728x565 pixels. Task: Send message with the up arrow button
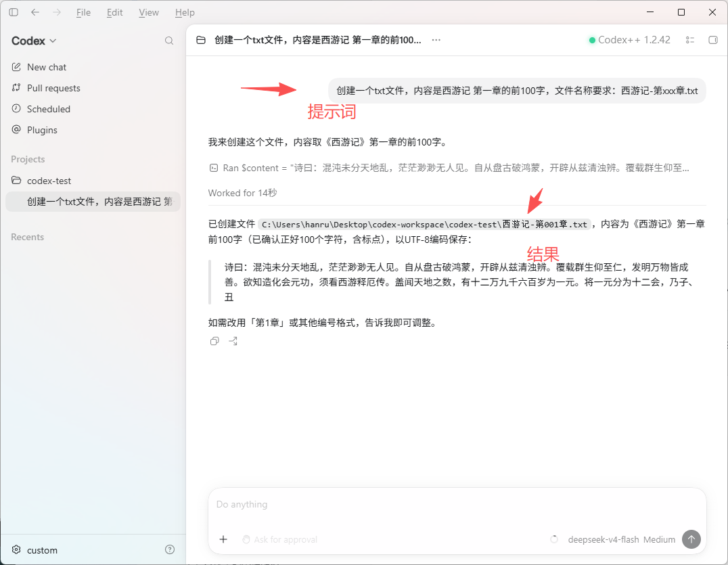[x=691, y=539]
